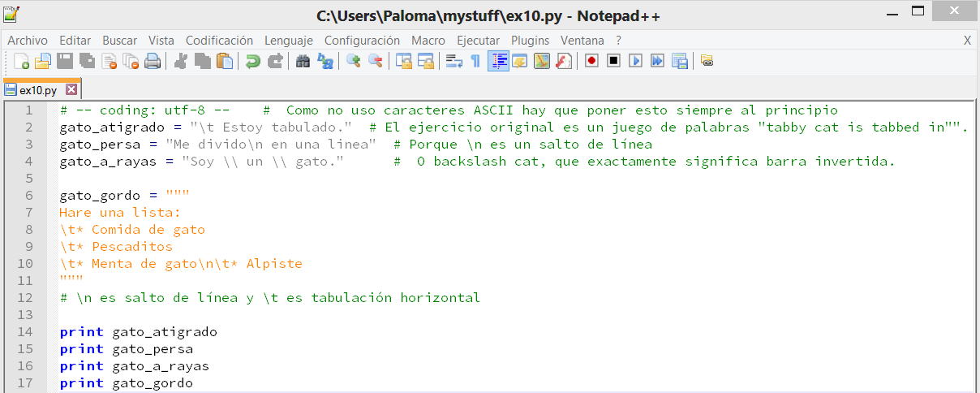Viewport: 980px width, 393px height.
Task: Click the green Undo arrow
Action: (x=253, y=61)
